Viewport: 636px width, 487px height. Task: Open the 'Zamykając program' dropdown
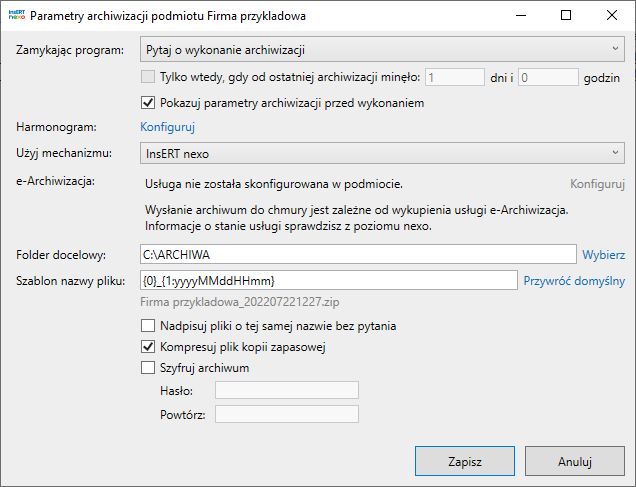(382, 49)
